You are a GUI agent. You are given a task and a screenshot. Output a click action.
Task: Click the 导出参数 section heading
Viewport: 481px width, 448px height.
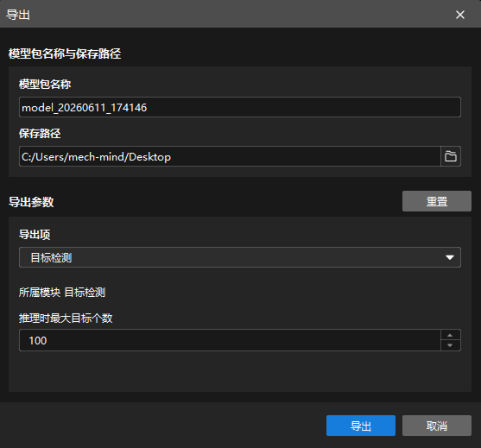(31, 202)
